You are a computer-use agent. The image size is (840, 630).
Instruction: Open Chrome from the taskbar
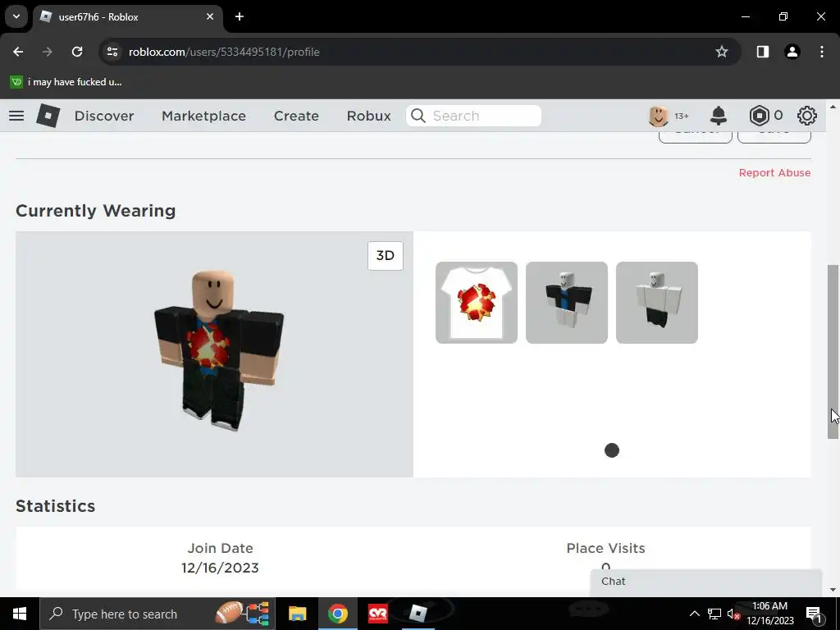click(x=337, y=614)
